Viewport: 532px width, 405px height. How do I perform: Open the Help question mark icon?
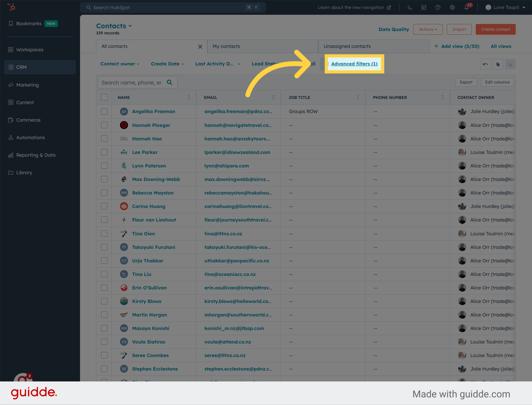pyautogui.click(x=438, y=7)
